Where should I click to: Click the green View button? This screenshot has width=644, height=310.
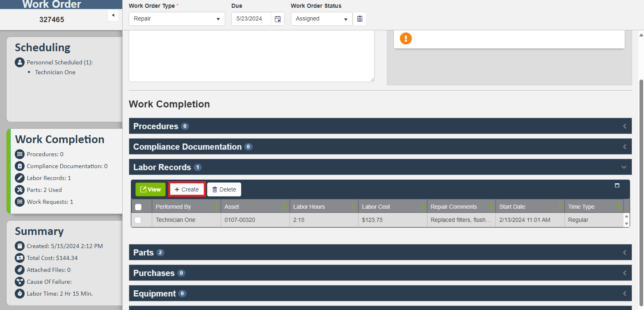151,189
